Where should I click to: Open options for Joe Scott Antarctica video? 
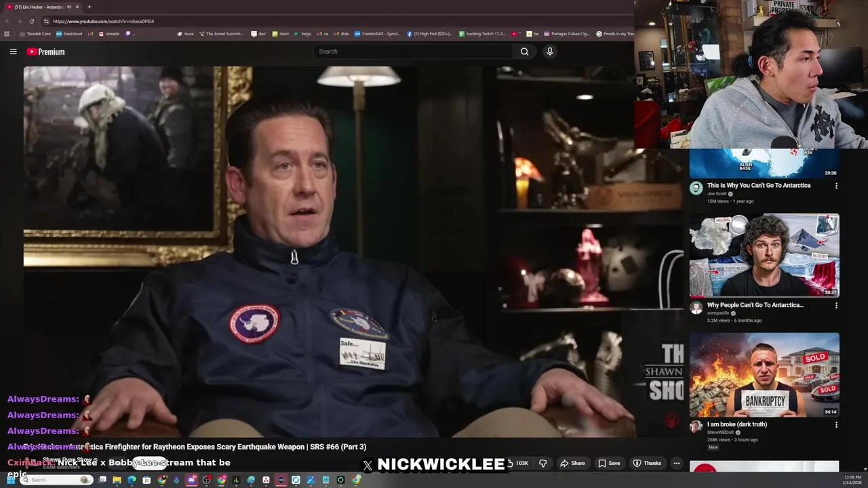835,186
